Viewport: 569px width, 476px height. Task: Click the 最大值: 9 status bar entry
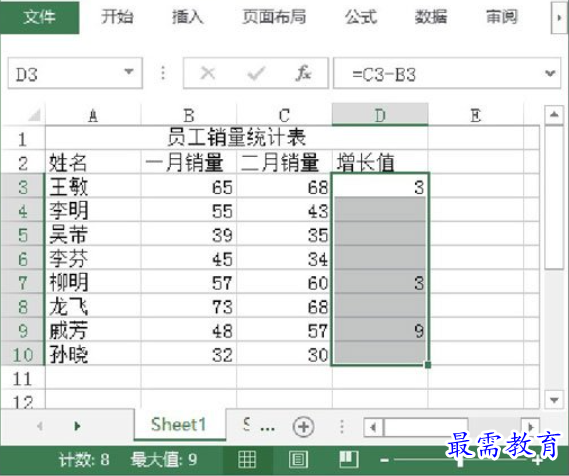(164, 460)
